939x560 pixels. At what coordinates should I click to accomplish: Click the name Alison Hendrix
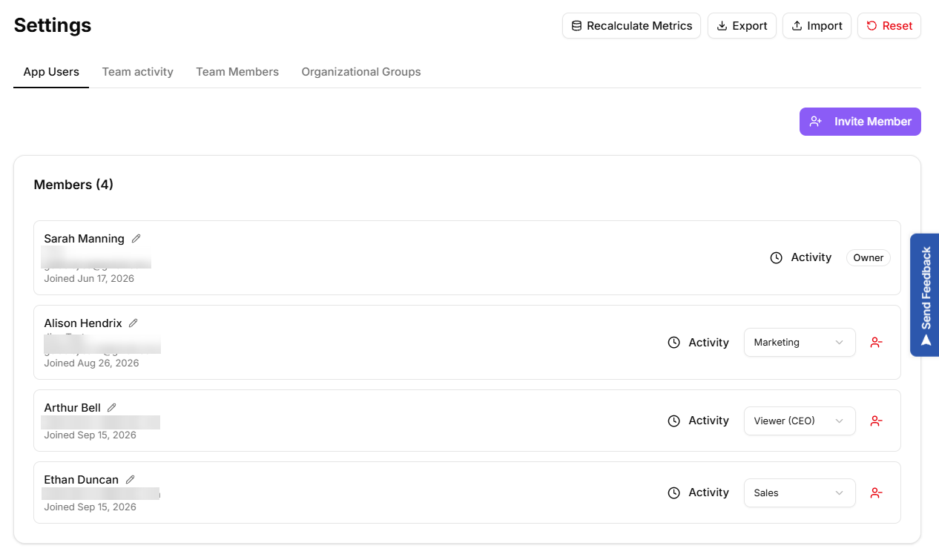83,323
